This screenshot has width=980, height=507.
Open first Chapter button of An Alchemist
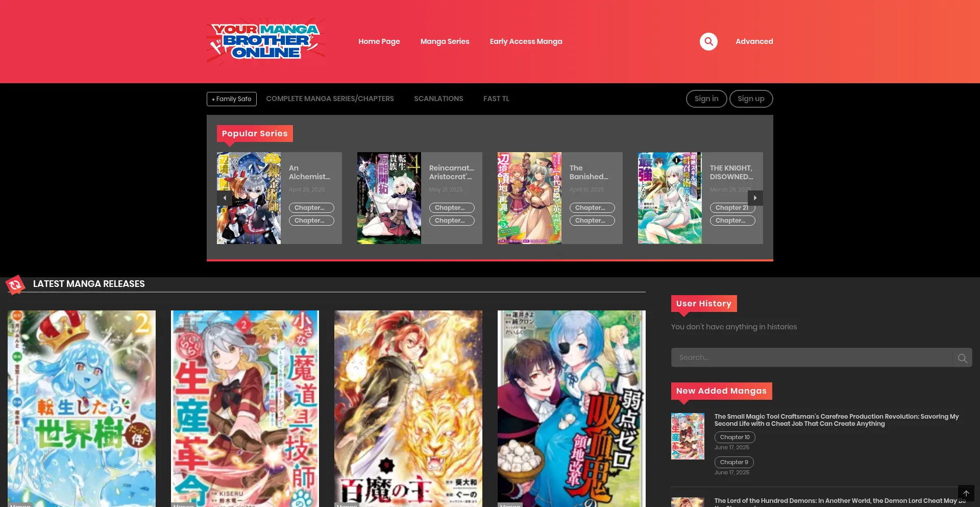click(x=311, y=208)
